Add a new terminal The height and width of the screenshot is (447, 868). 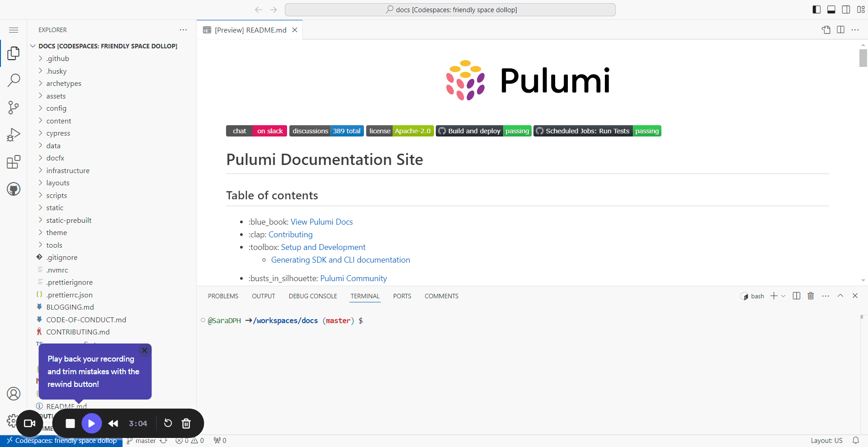[x=774, y=296]
